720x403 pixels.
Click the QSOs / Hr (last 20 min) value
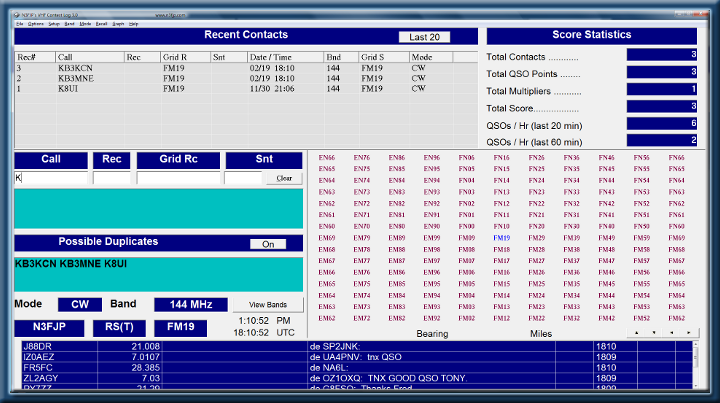[x=662, y=123]
